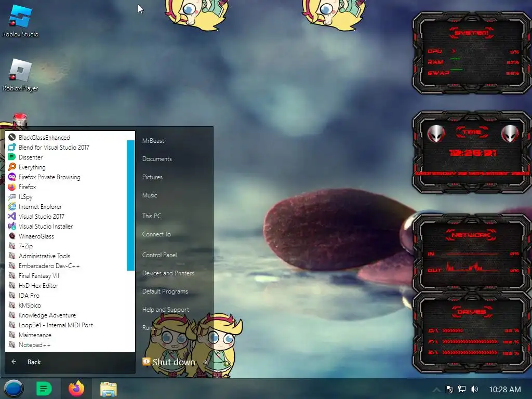Click the network tray icon
The image size is (532, 399).
(462, 389)
